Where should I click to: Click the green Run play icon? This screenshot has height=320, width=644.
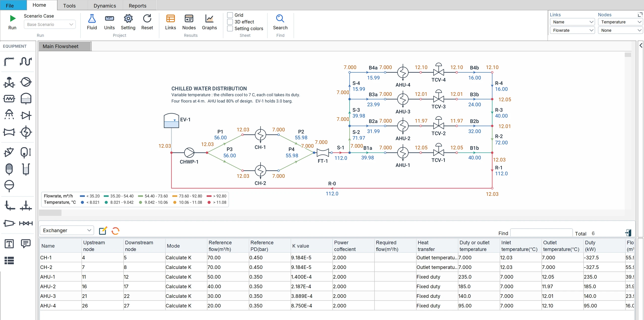tap(12, 19)
